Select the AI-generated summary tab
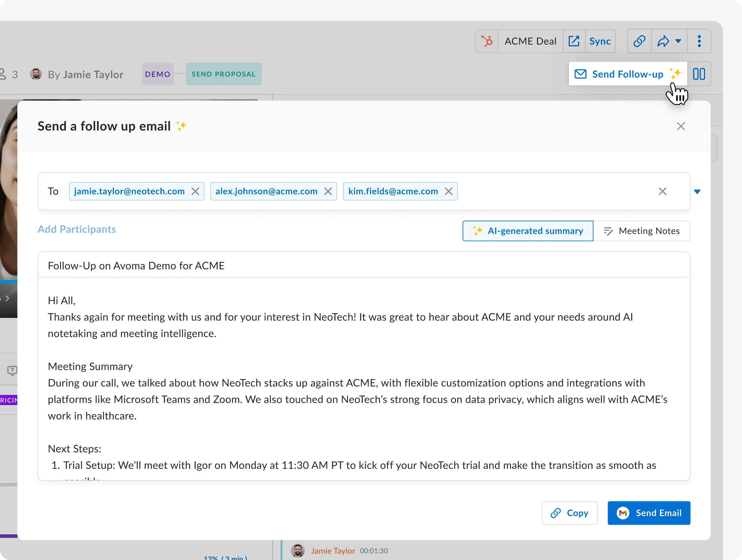This screenshot has width=742, height=560. [528, 231]
